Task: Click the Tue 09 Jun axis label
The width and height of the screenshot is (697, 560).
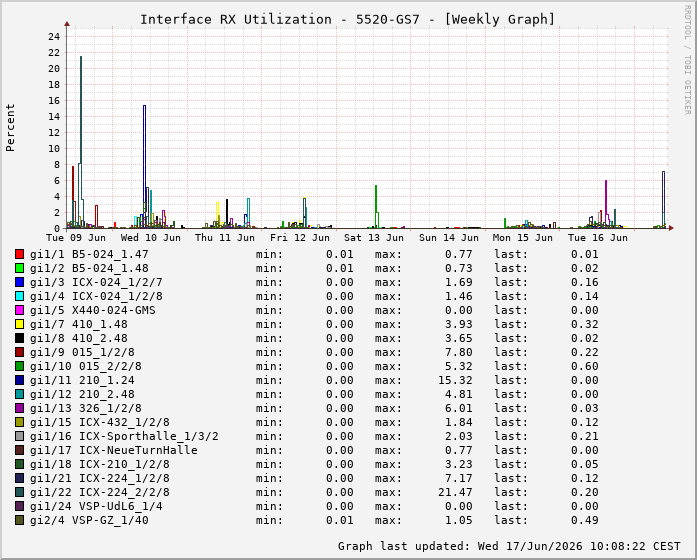Action: (76, 238)
